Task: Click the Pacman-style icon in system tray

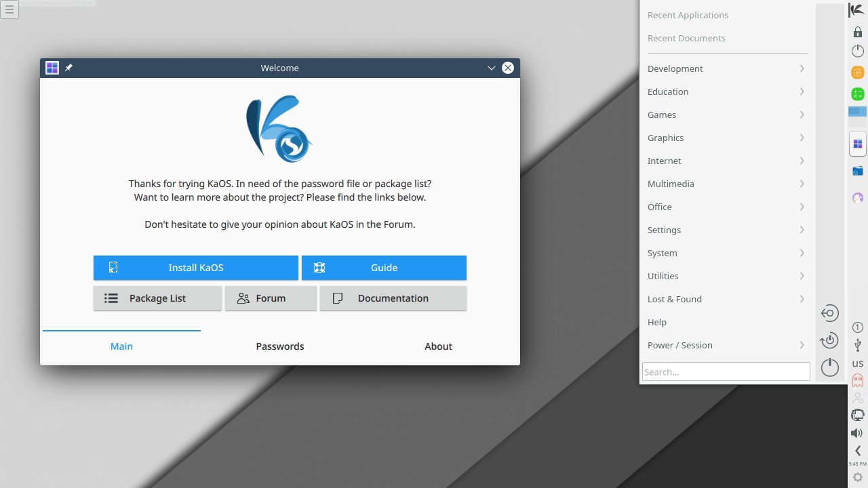Action: (x=856, y=380)
